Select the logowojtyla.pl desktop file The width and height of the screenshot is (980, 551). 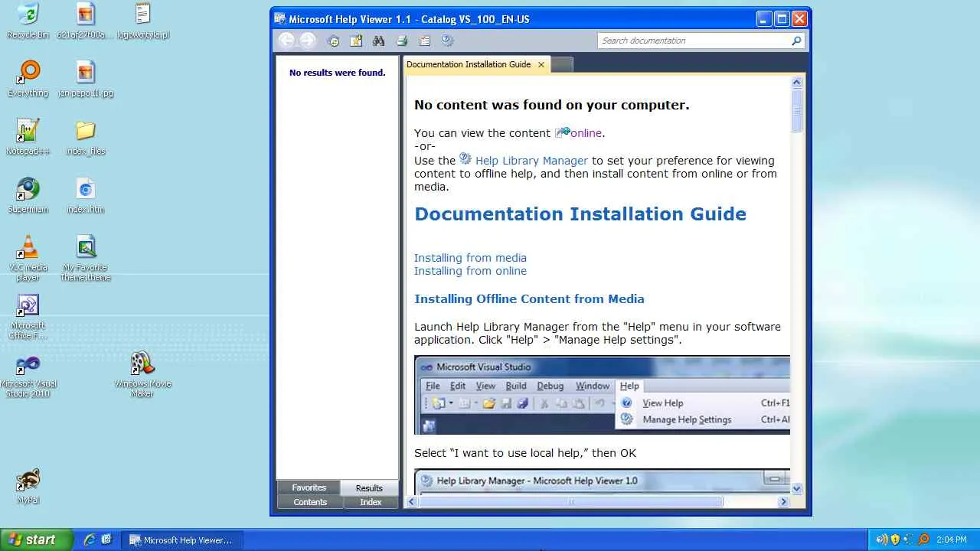[x=143, y=21]
